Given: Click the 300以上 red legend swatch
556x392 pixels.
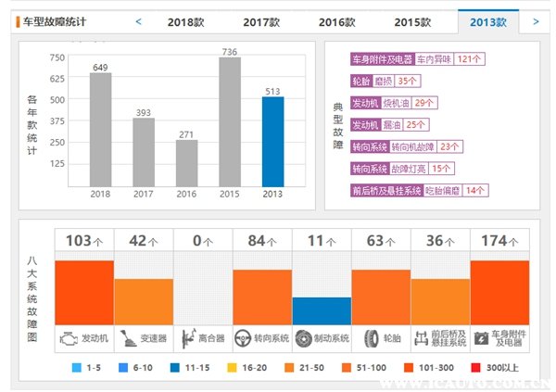Looking at the screenshot, I should pyautogui.click(x=478, y=369).
